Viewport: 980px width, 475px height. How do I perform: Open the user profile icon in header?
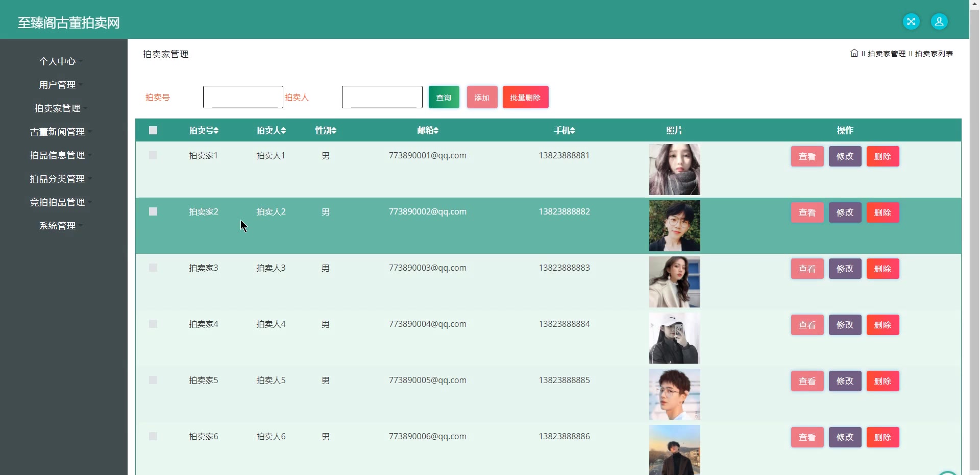click(x=939, y=21)
